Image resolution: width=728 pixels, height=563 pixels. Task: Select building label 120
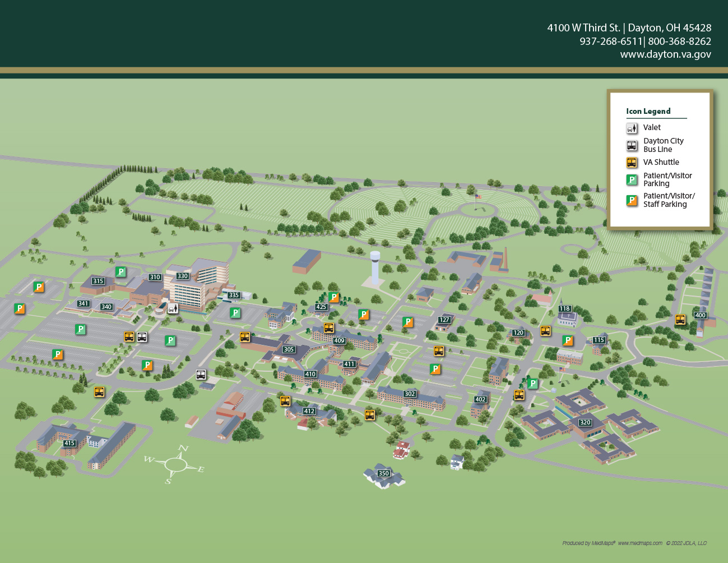[518, 333]
